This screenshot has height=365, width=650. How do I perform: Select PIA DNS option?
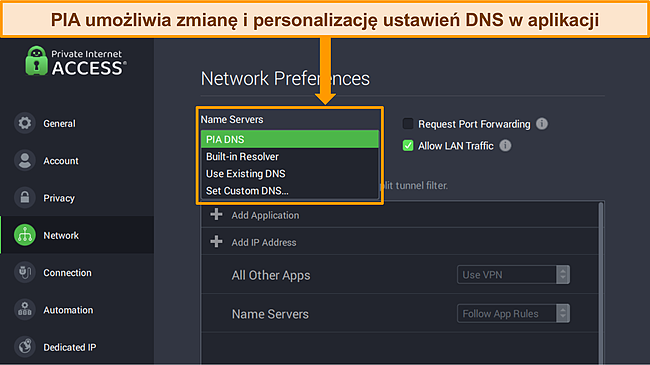pos(290,139)
